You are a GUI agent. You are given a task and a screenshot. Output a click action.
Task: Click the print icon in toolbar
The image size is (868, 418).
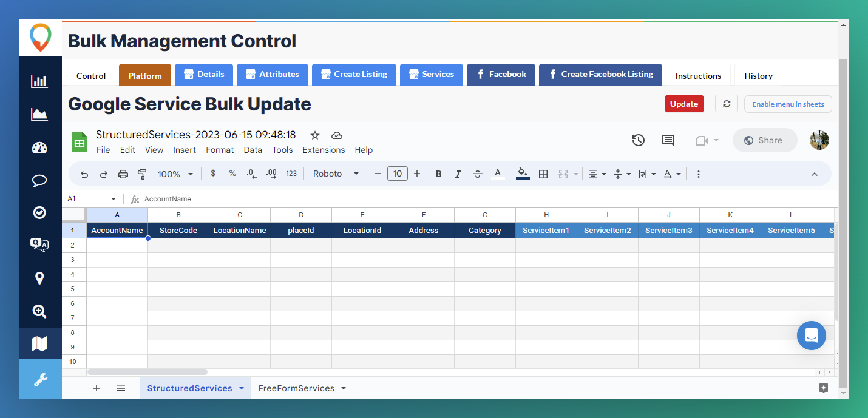point(123,174)
